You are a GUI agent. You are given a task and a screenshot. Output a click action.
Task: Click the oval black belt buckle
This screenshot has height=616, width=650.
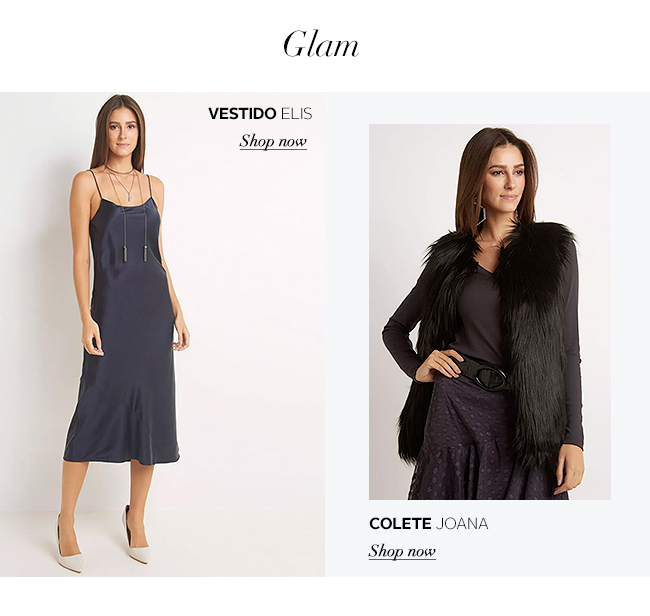(490, 377)
